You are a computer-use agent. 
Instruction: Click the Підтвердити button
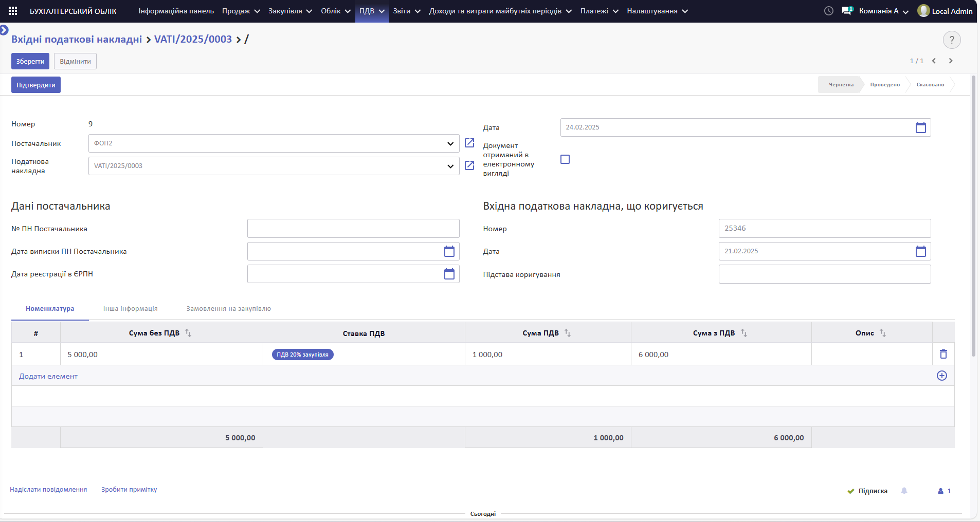(36, 85)
